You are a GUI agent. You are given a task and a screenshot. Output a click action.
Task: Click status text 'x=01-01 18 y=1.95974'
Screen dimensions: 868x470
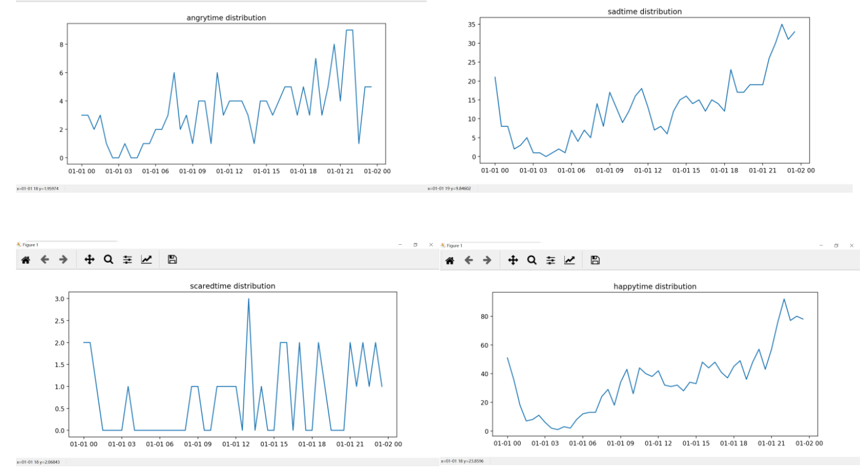(x=37, y=188)
